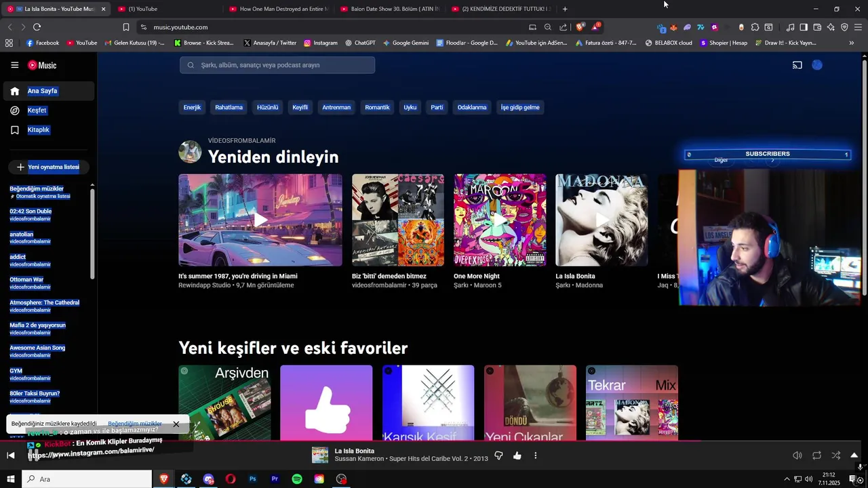
Task: Open the Facebook bookmark
Action: [42, 43]
